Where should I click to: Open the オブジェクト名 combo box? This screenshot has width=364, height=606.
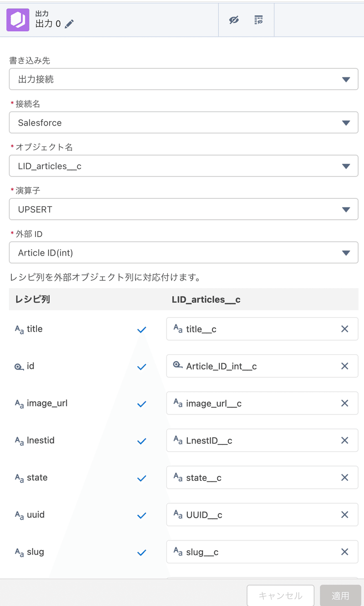183,166
